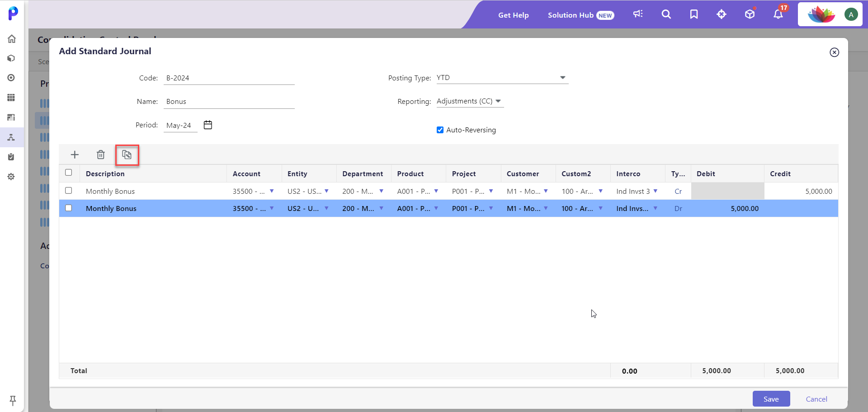
Task: Open Customer dropdown in Dr row
Action: coord(546,208)
